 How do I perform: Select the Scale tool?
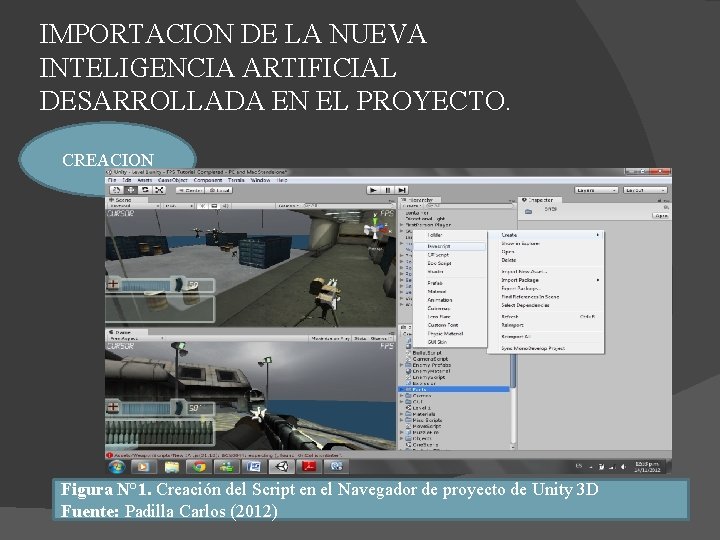159,190
